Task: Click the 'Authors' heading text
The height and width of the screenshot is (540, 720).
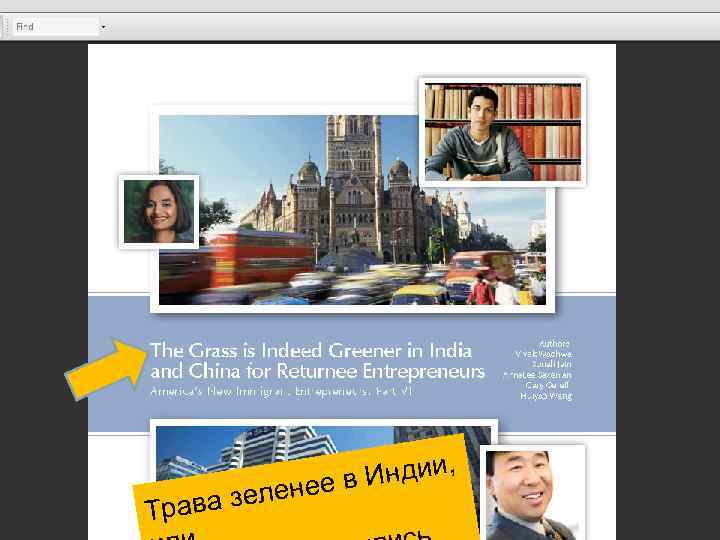Action: pos(554,343)
